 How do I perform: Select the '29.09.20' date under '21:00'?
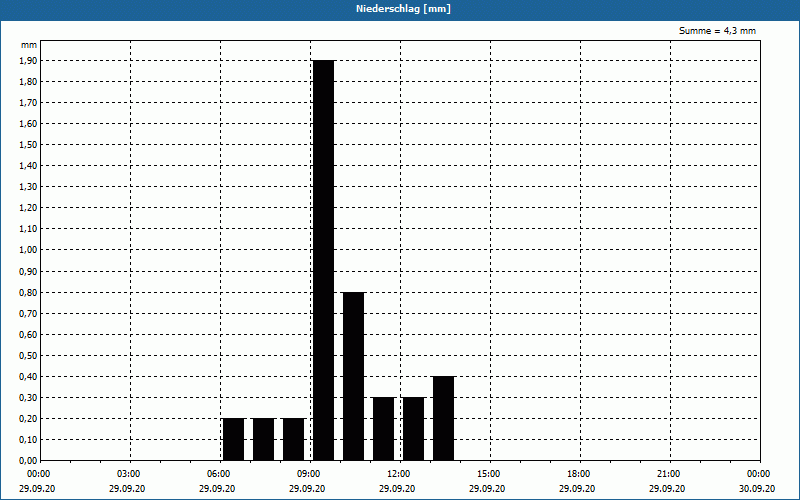tap(667, 488)
